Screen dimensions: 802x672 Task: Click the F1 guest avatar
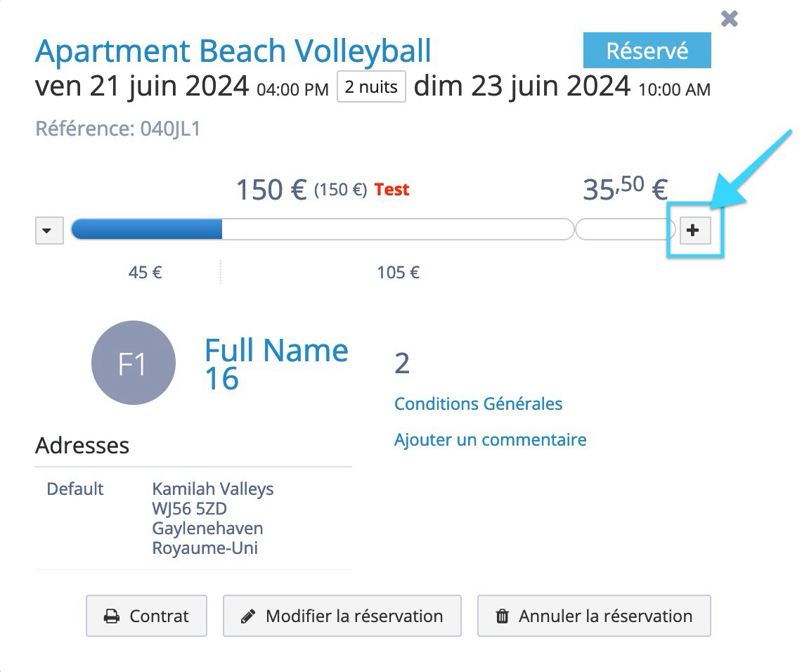(134, 363)
